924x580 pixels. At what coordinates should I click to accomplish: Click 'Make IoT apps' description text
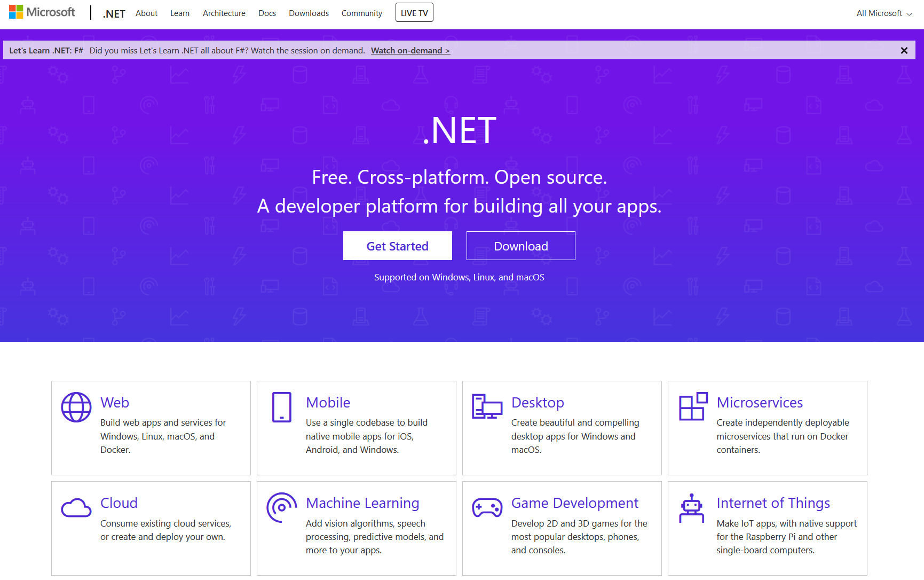click(787, 537)
